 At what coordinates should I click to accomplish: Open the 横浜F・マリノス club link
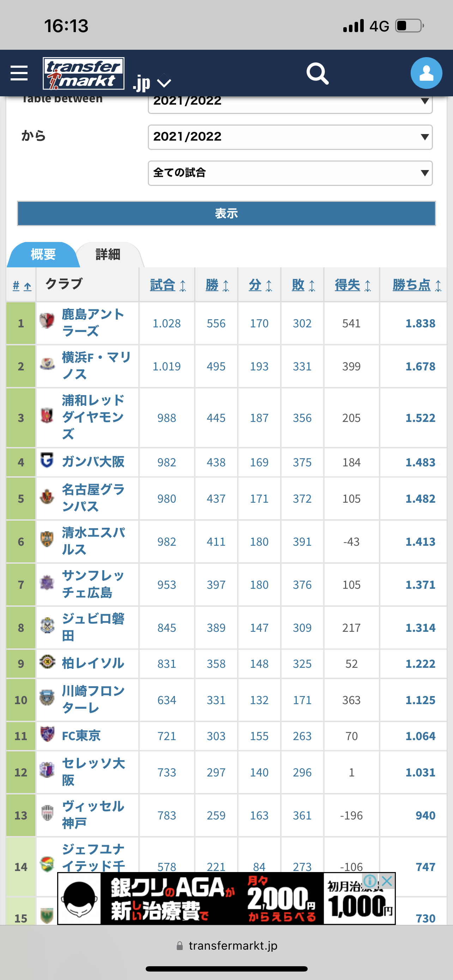point(96,365)
